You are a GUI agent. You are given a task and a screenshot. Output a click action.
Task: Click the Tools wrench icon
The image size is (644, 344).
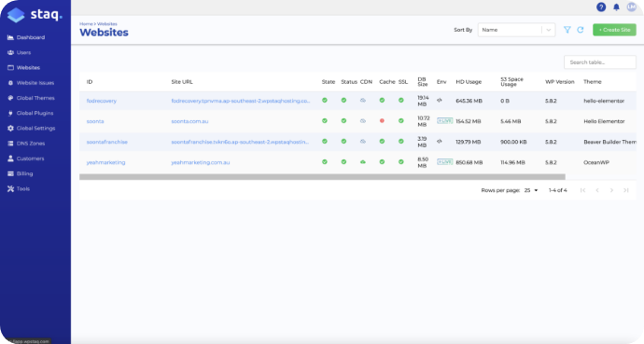click(x=10, y=189)
